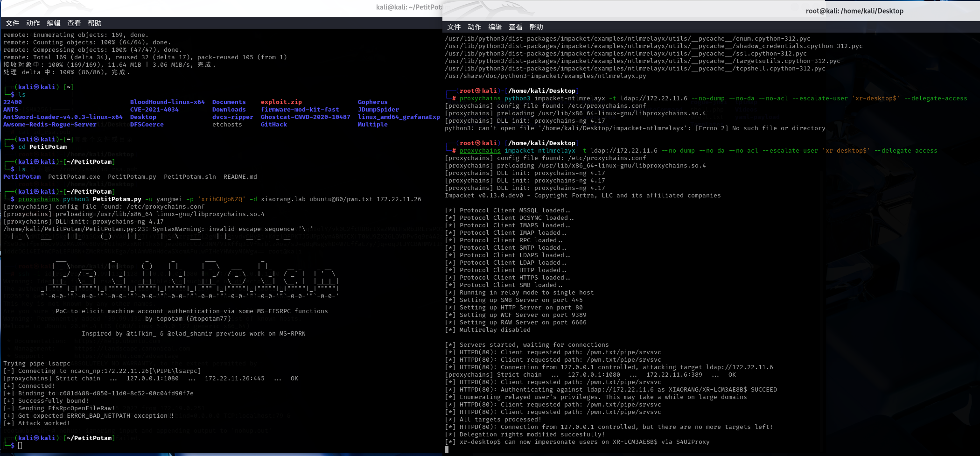Click "Setting up SMB Server on port 445"
The image size is (980, 456).
point(514,300)
